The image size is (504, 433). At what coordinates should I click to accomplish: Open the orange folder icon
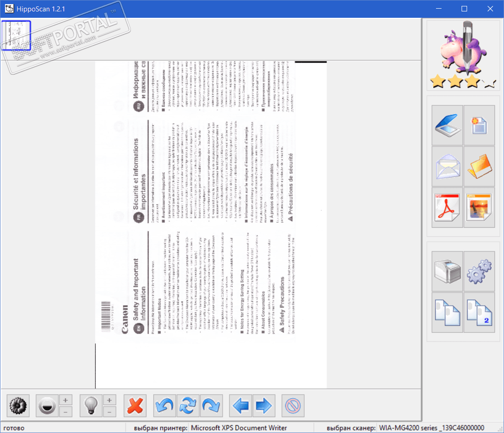coord(479,166)
